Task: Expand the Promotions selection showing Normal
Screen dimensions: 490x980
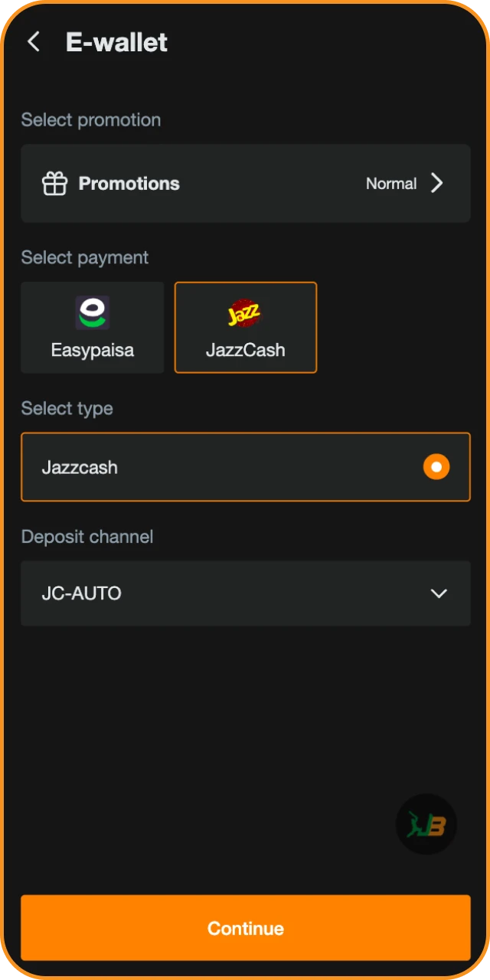Action: click(x=245, y=183)
